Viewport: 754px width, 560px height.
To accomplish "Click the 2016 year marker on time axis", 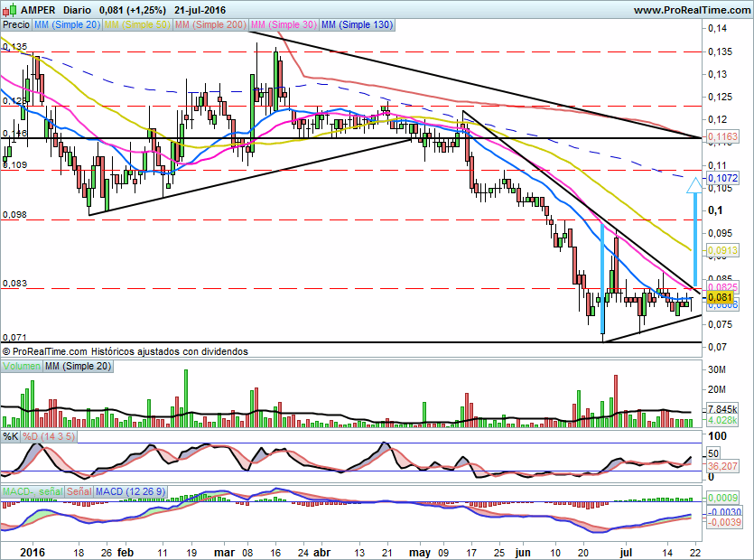I will pos(33,552).
